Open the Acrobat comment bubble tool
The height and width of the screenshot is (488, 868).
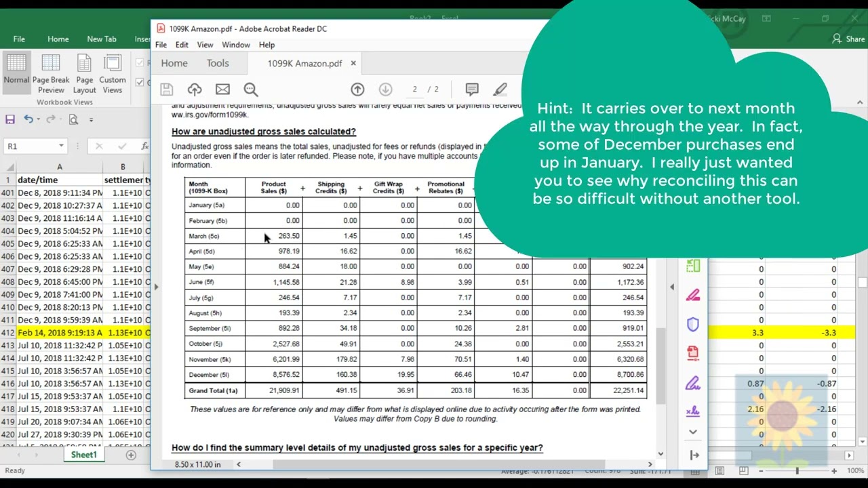[x=472, y=89]
